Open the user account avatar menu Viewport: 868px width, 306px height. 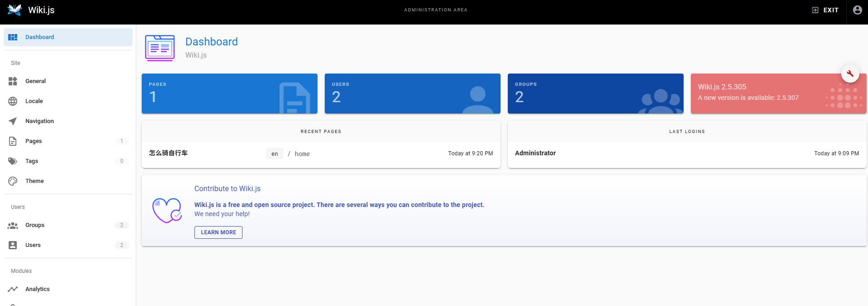[x=857, y=10]
